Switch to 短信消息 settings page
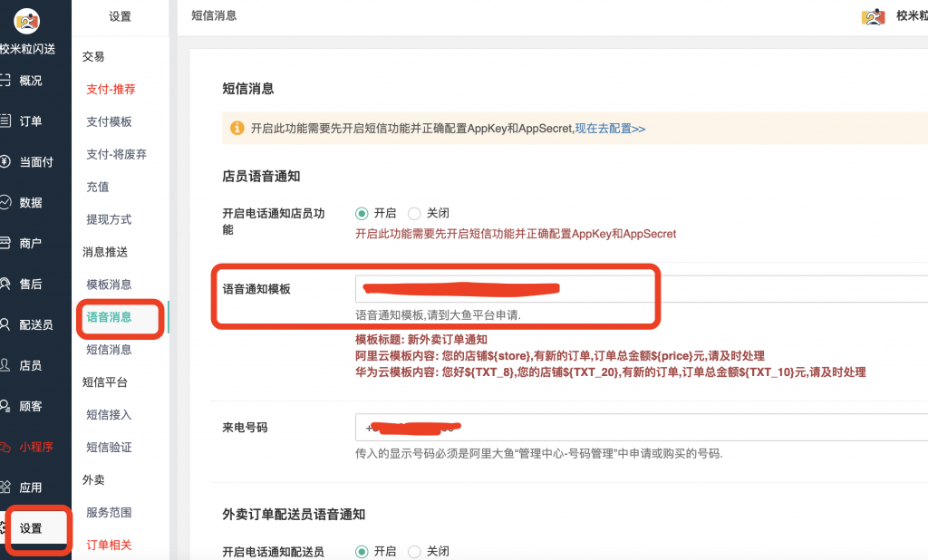The image size is (928, 560). (109, 350)
